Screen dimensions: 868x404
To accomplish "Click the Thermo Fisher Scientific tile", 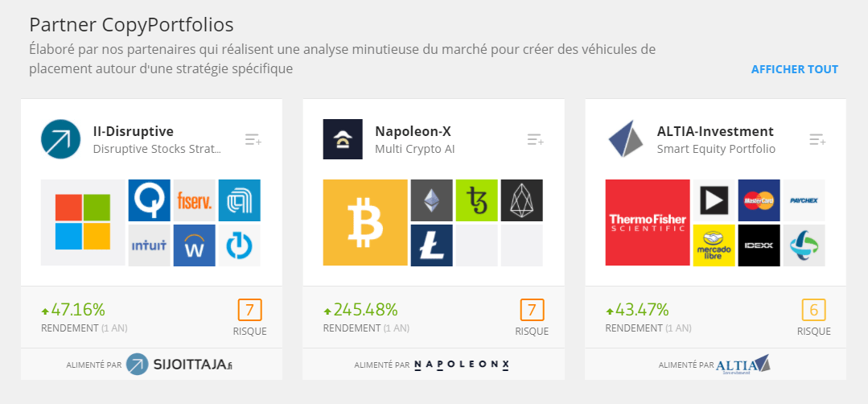I will (648, 222).
